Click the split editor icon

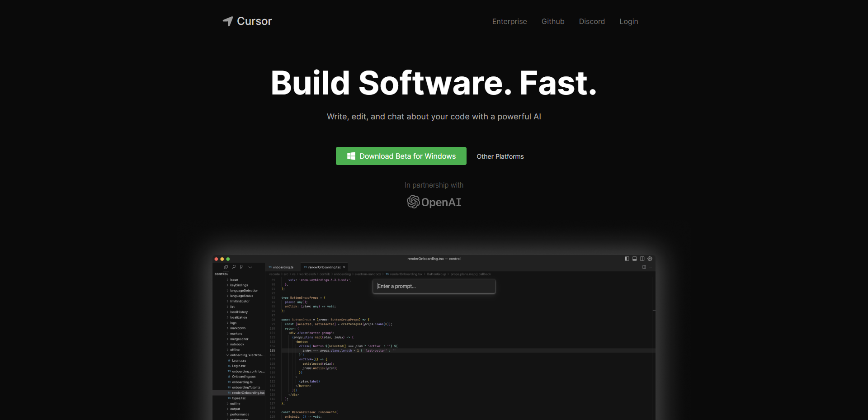[x=644, y=267]
